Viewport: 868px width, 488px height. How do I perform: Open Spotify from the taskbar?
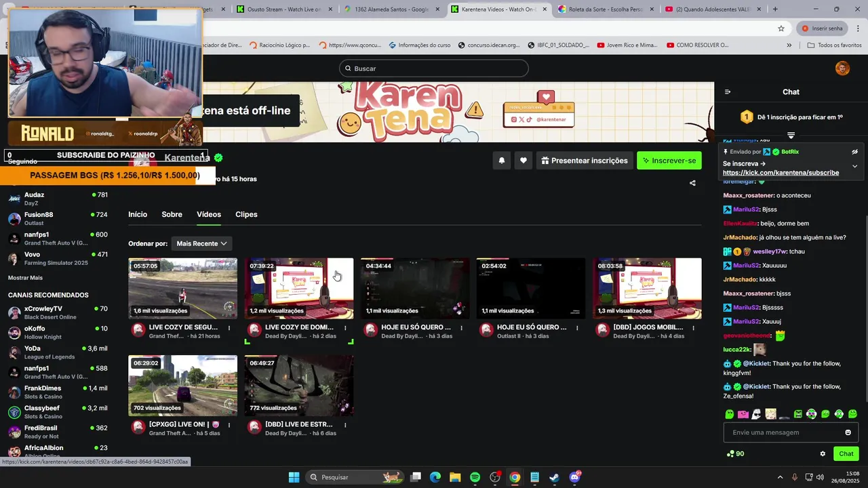click(475, 477)
